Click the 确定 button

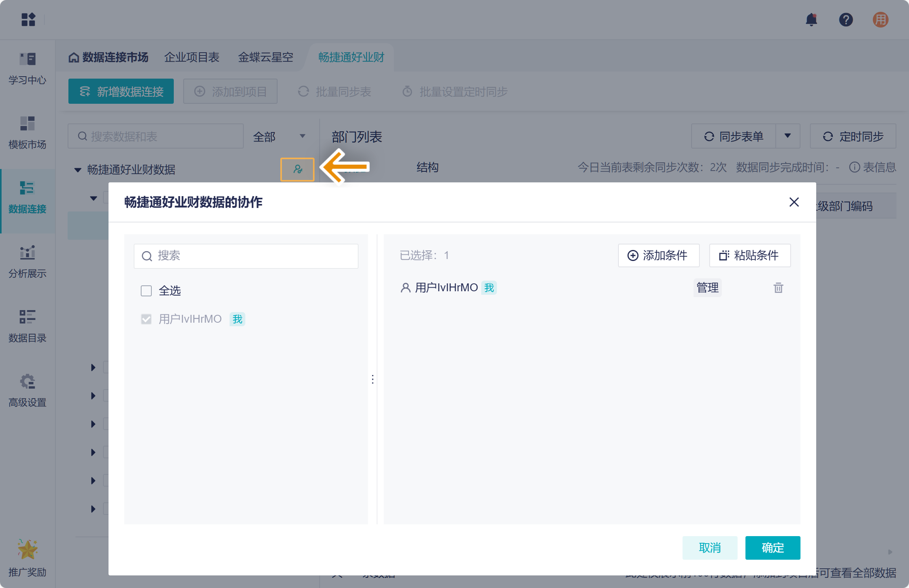pos(773,548)
